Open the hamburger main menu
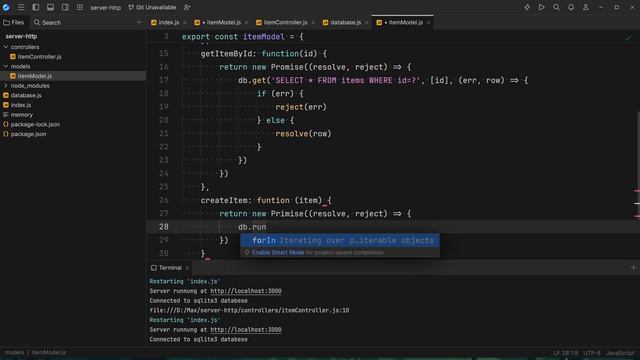This screenshot has height=360, width=640. click(21, 7)
